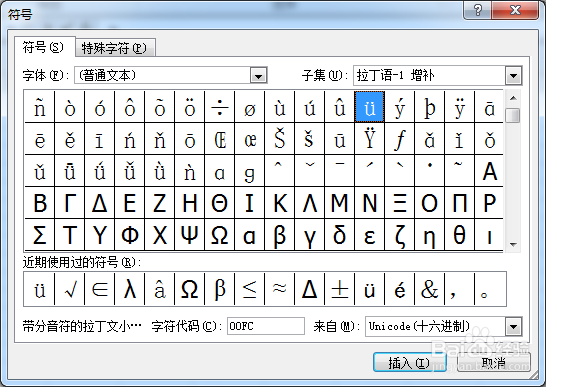Screen dimensions: 562x387
Task: Select approximately-equal ≈ recent symbol
Action: point(280,289)
